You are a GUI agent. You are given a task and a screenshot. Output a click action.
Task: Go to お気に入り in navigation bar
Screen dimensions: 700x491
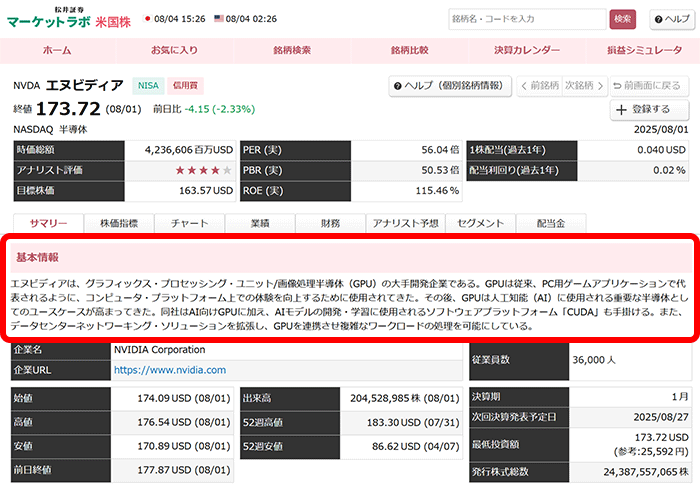point(173,50)
